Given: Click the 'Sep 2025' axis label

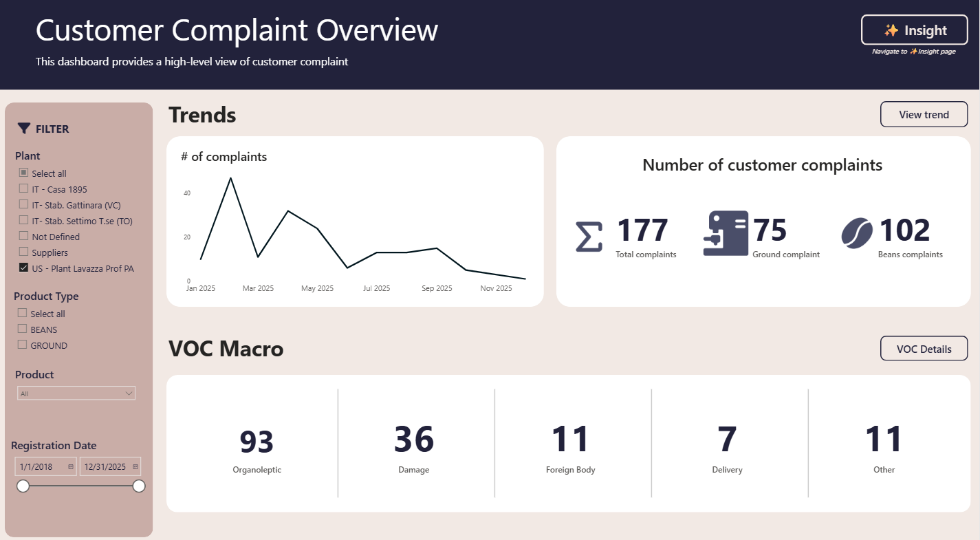Looking at the screenshot, I should pos(437,288).
